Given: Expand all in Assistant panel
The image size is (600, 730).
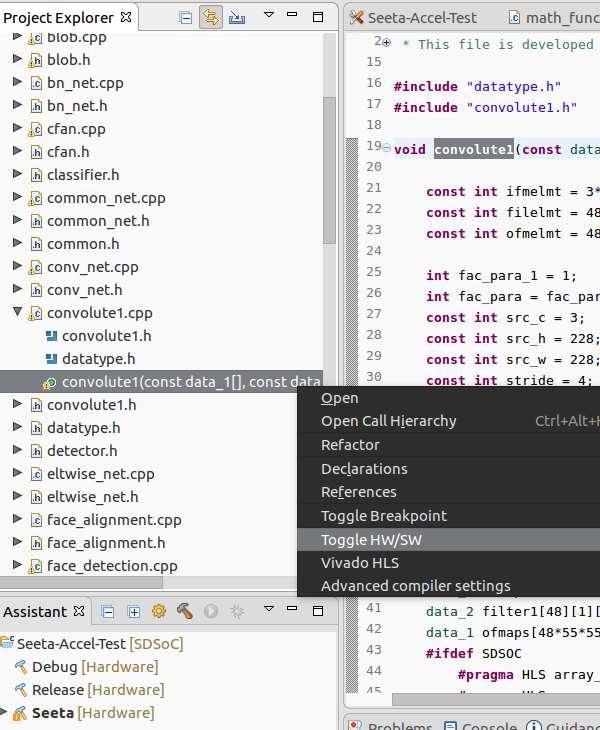Looking at the screenshot, I should click(x=134, y=611).
